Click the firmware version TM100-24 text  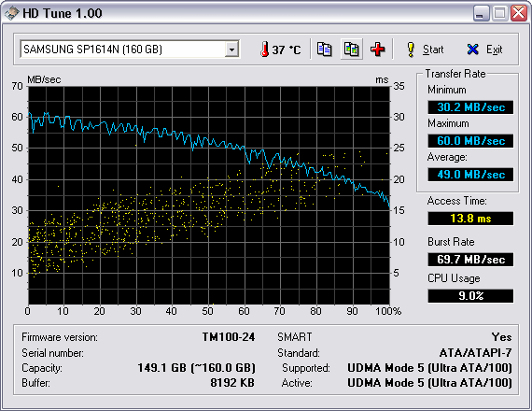tap(229, 337)
